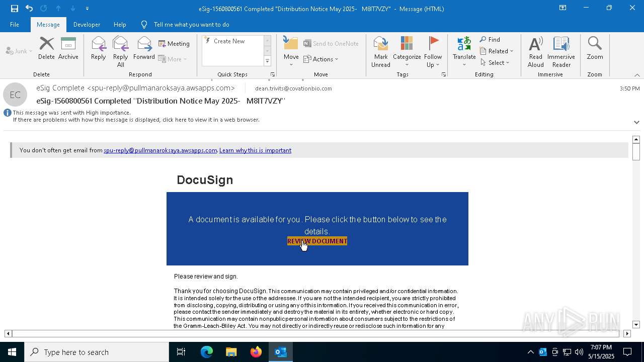
Task: Open Immersive Reader
Action: (x=561, y=52)
